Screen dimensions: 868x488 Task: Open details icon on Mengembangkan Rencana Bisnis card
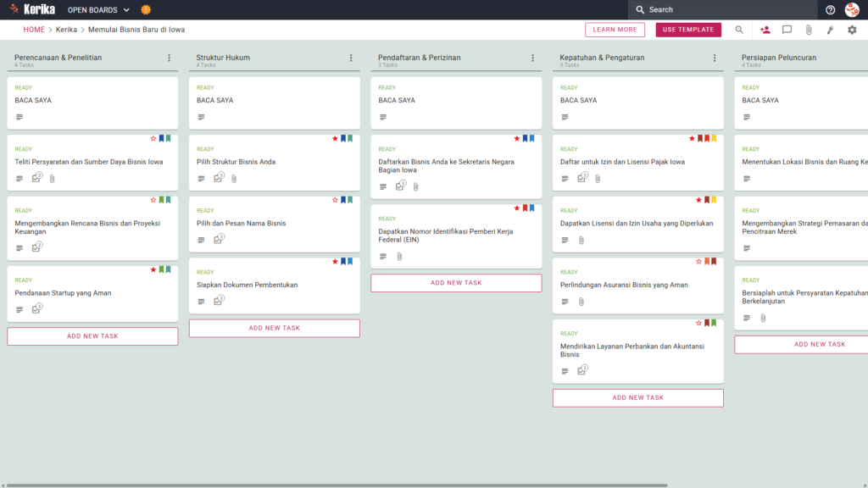[x=19, y=248]
